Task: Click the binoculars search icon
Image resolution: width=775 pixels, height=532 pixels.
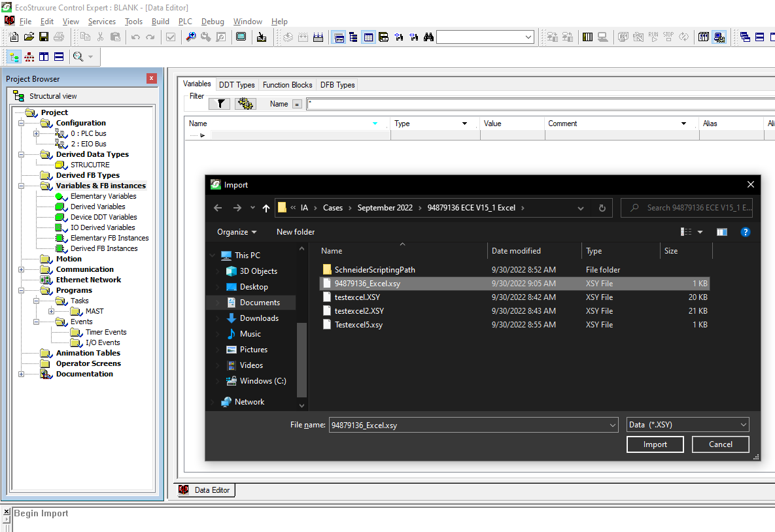Action: (x=428, y=37)
